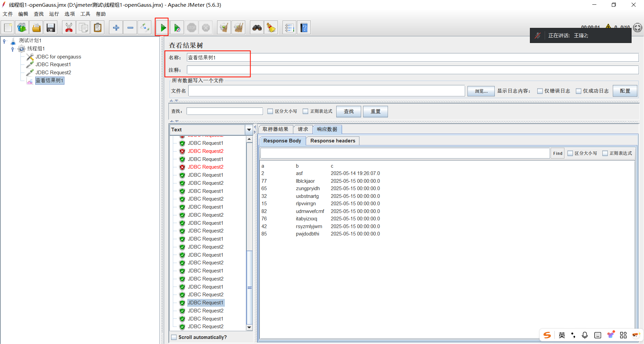Collapse the 线程组1 tree node
This screenshot has height=344, width=644.
(12, 49)
